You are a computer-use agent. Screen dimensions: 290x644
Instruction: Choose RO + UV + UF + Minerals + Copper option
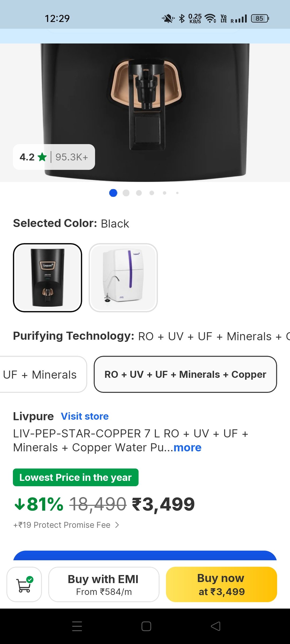(x=185, y=374)
